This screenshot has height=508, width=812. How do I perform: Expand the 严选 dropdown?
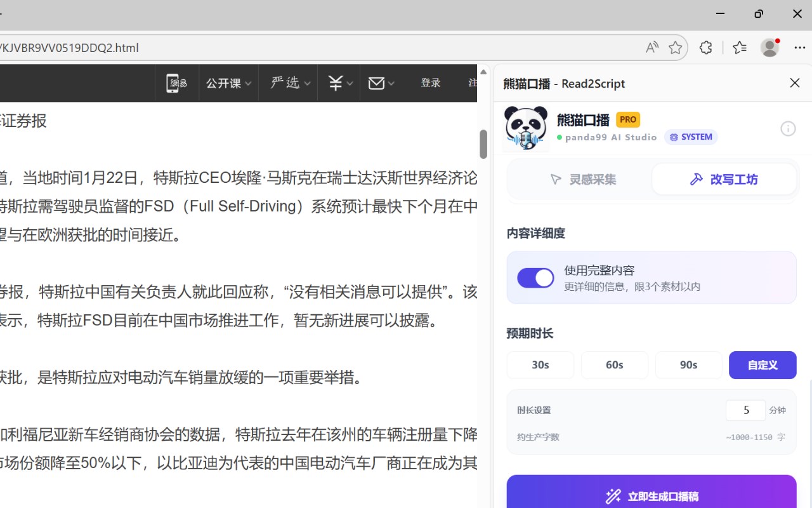click(291, 83)
